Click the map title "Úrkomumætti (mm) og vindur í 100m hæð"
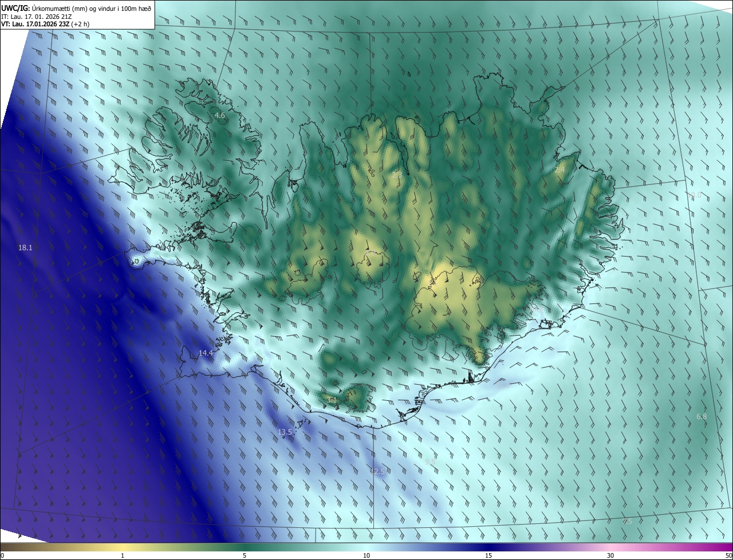Viewport: 733px width, 560px height. 91,7
